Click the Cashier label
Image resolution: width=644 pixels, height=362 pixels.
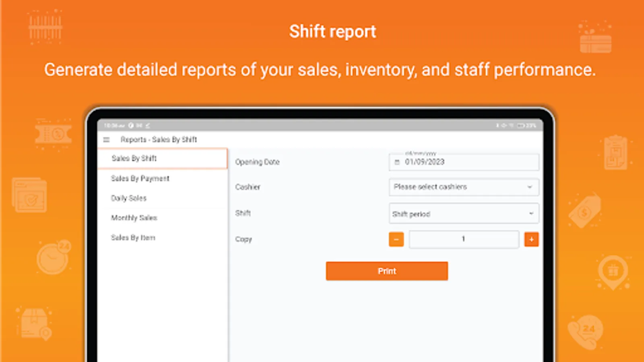pos(248,187)
